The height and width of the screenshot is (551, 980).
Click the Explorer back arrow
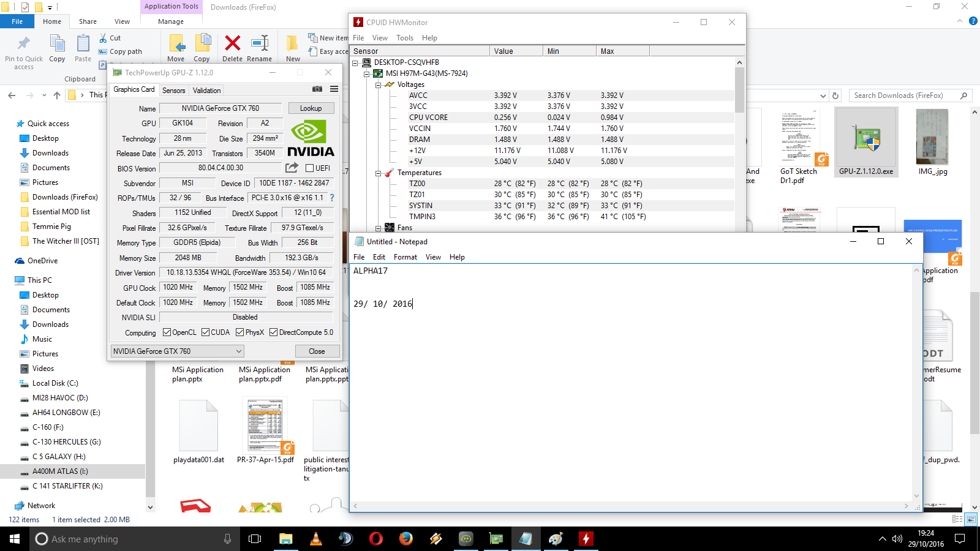[12, 95]
